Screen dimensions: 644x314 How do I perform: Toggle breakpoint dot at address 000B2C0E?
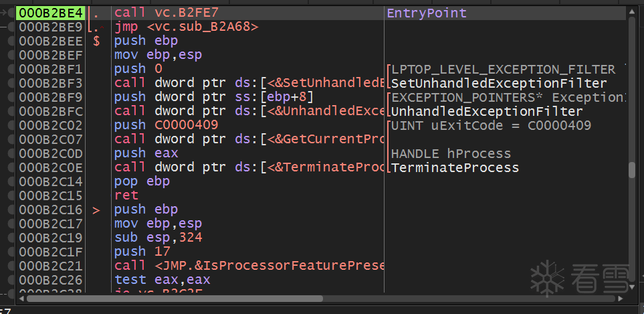pyautogui.click(x=11, y=167)
